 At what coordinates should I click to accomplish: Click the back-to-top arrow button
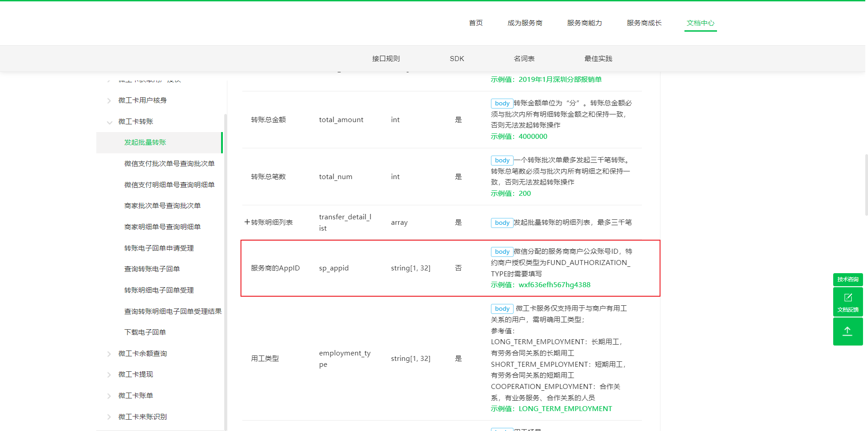848,332
